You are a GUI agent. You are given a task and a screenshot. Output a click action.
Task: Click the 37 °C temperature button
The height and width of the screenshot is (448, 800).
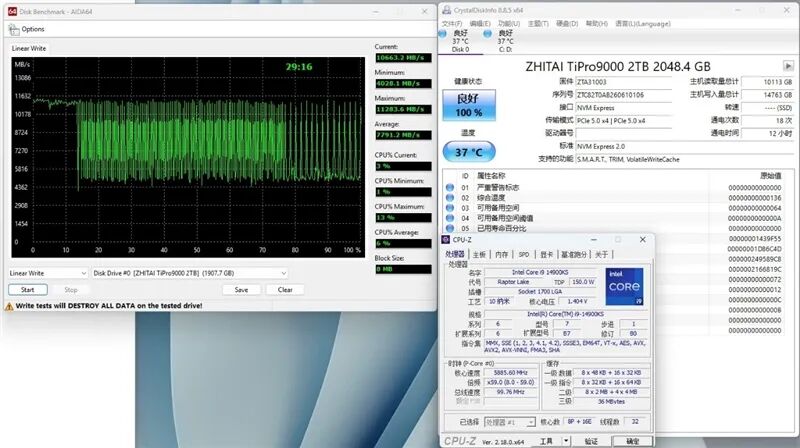(x=468, y=152)
